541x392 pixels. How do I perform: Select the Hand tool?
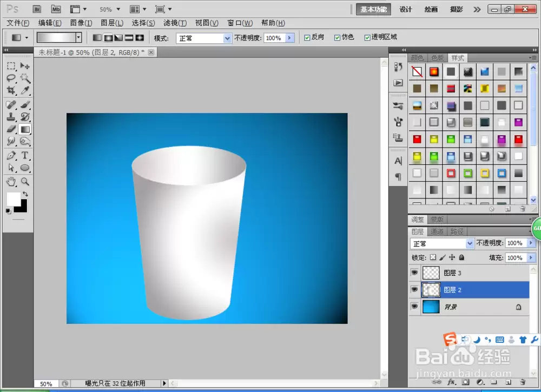tap(11, 181)
